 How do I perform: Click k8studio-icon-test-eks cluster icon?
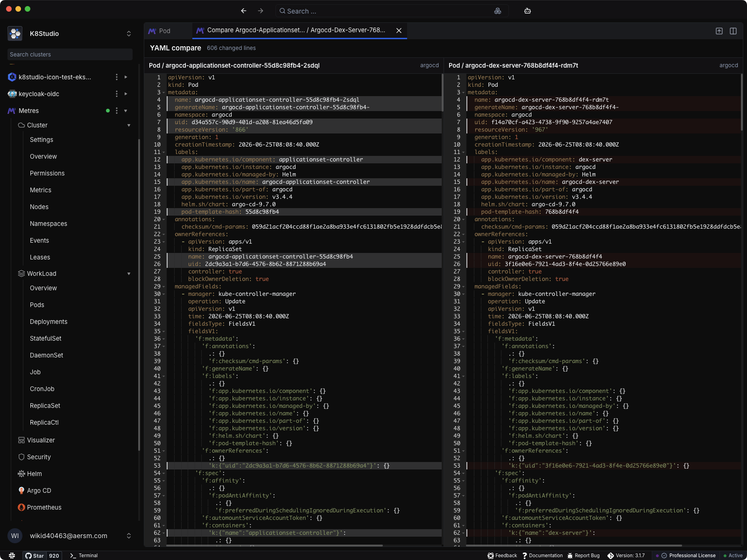pyautogui.click(x=12, y=77)
